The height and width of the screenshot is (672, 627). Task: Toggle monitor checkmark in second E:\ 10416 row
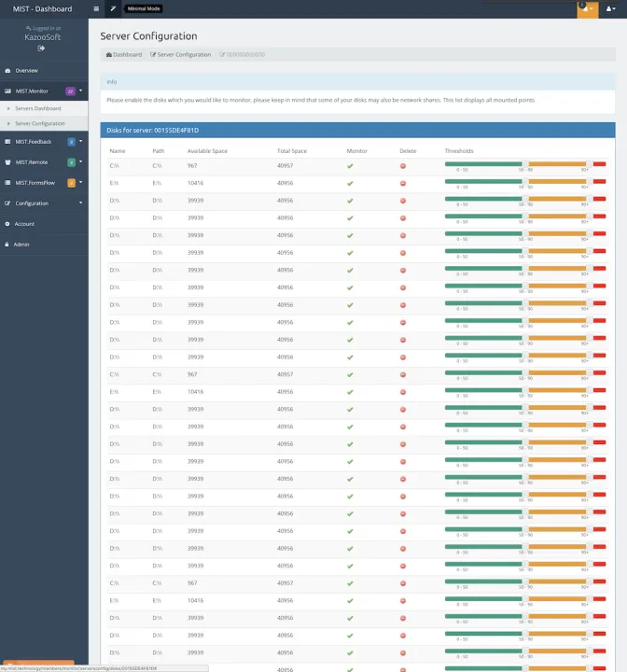(x=350, y=392)
